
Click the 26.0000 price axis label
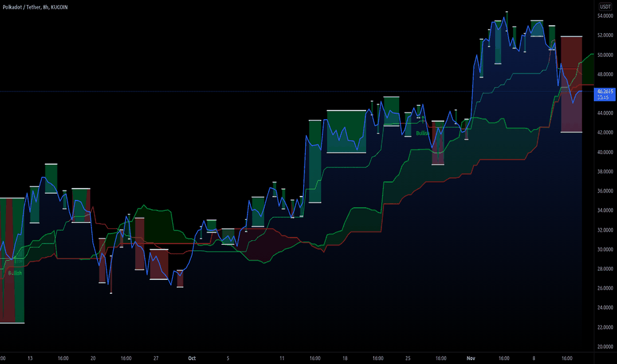pyautogui.click(x=605, y=289)
